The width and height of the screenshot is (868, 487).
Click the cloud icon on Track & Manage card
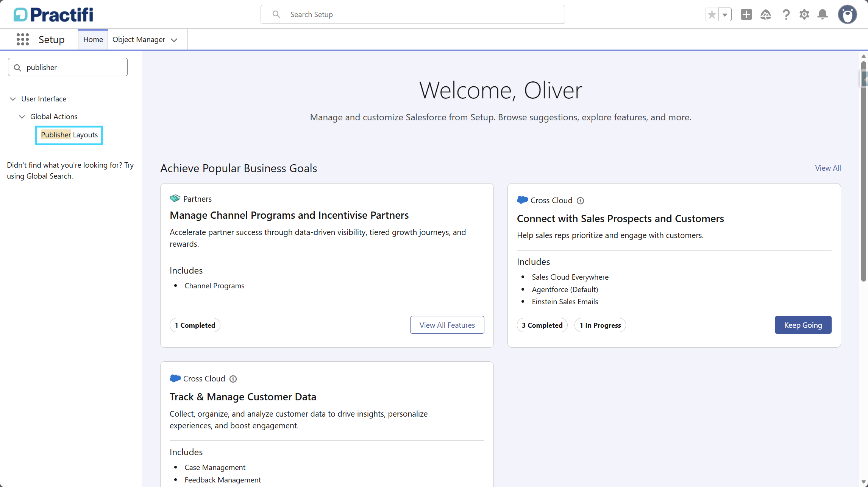click(175, 378)
